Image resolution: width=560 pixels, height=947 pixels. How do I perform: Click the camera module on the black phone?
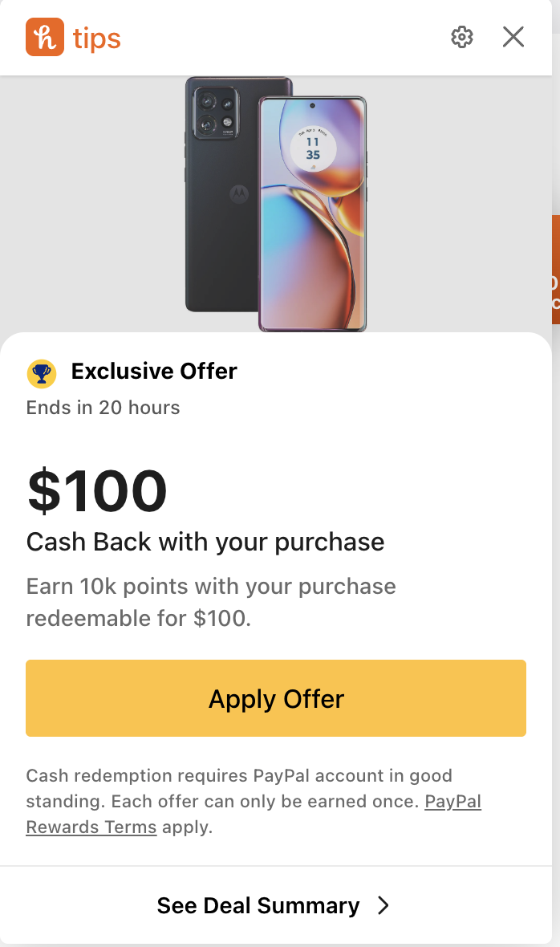tap(216, 113)
